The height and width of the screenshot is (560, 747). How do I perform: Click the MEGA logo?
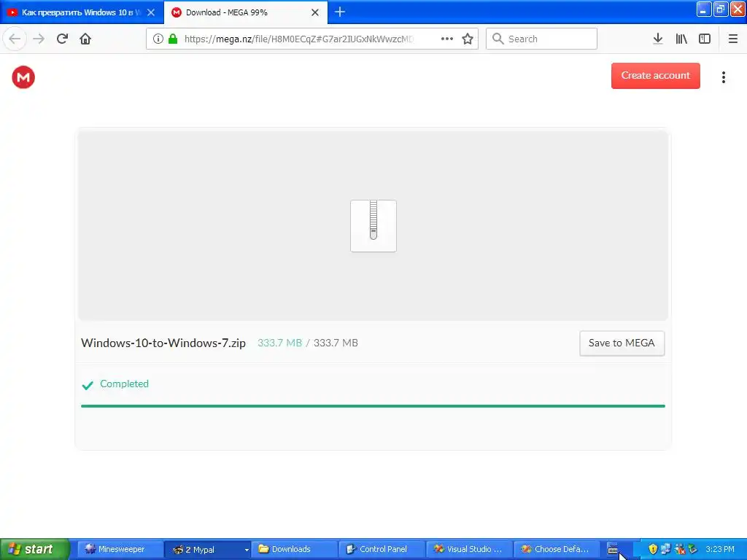(23, 77)
